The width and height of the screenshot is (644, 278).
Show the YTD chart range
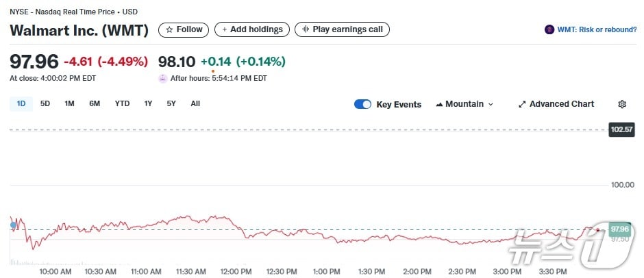coord(122,104)
